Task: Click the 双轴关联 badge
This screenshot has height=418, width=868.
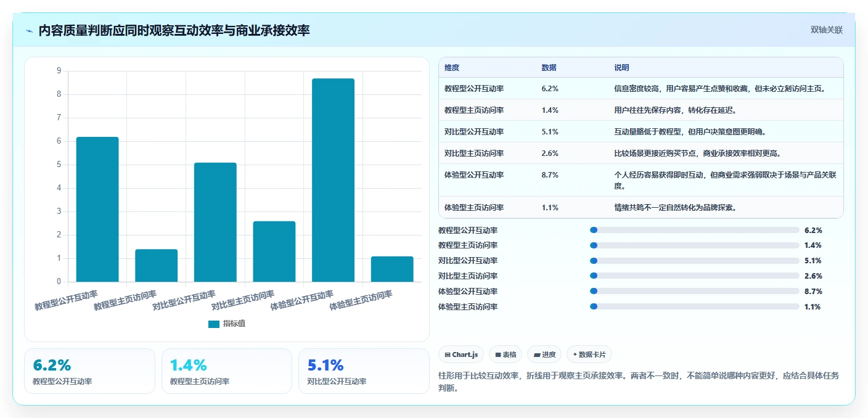Action: click(826, 30)
